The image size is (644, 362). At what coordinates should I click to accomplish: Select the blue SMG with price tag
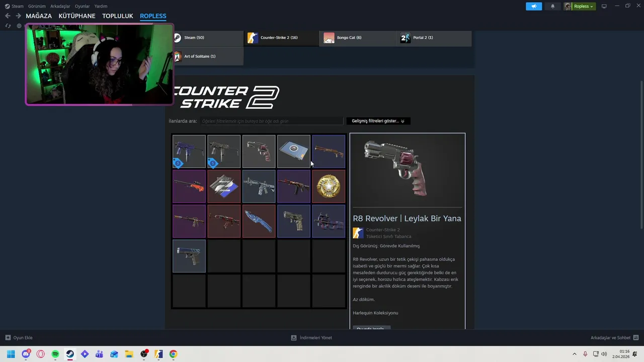tap(189, 151)
